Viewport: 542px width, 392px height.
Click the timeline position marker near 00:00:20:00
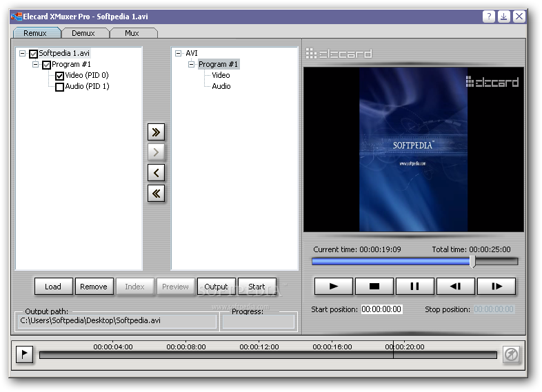(393, 349)
